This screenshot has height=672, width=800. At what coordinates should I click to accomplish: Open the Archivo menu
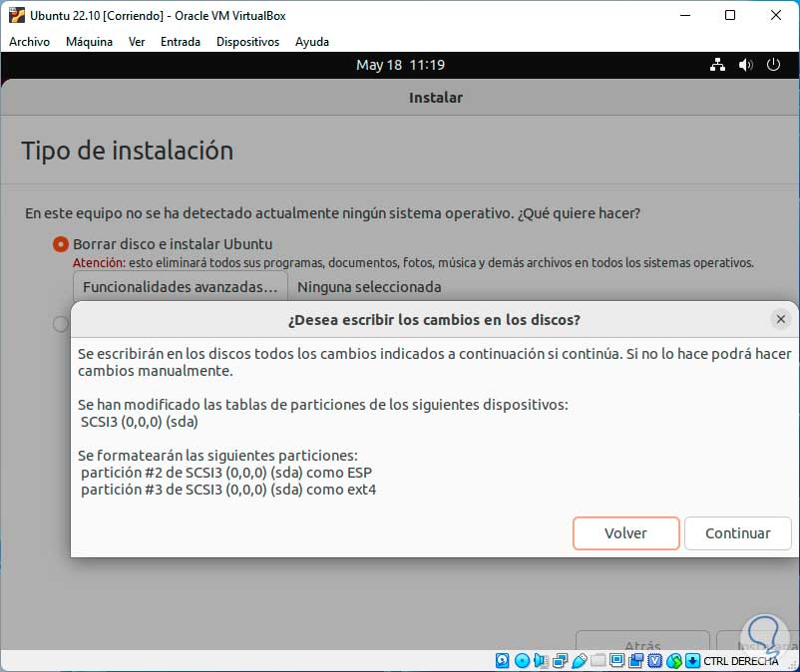[30, 42]
